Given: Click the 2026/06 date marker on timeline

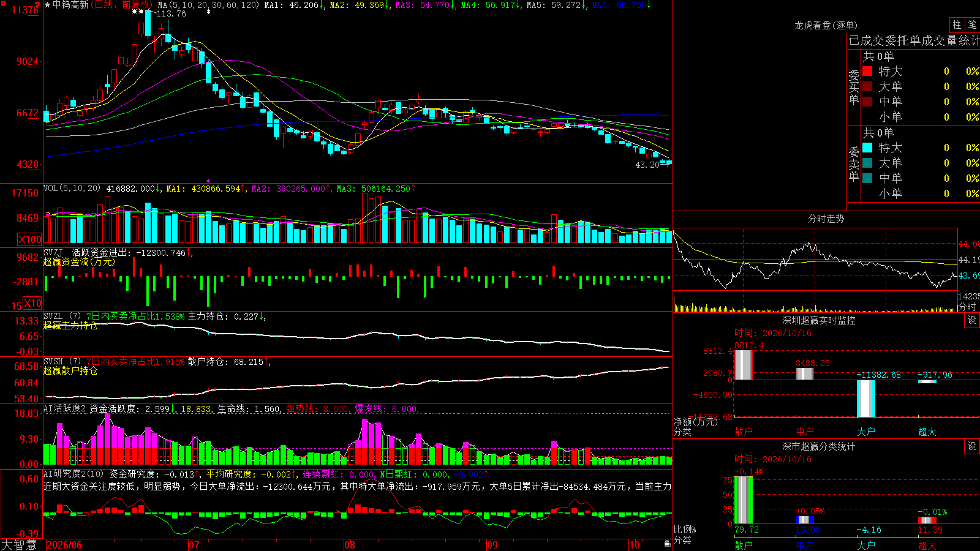Looking at the screenshot, I should tap(64, 545).
